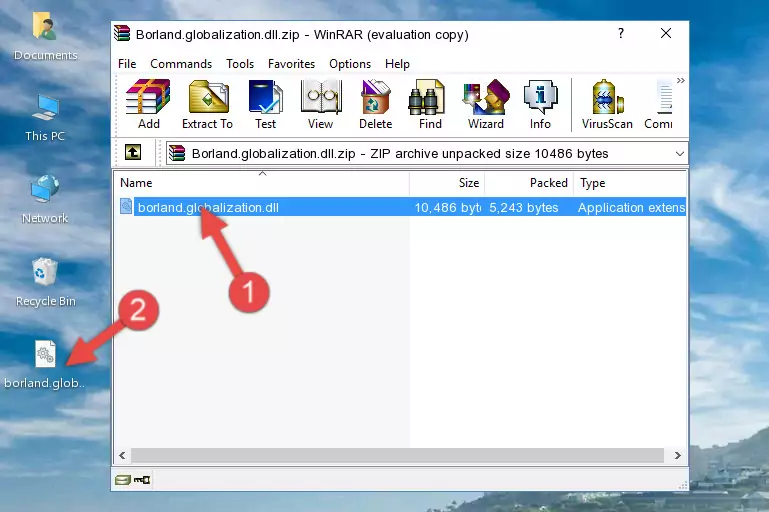Click the question mark help button
Image resolution: width=769 pixels, height=512 pixels.
pos(621,33)
